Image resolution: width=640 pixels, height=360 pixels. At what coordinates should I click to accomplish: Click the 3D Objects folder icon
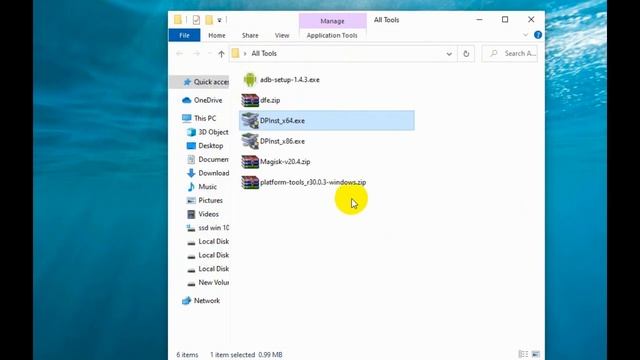(191, 132)
